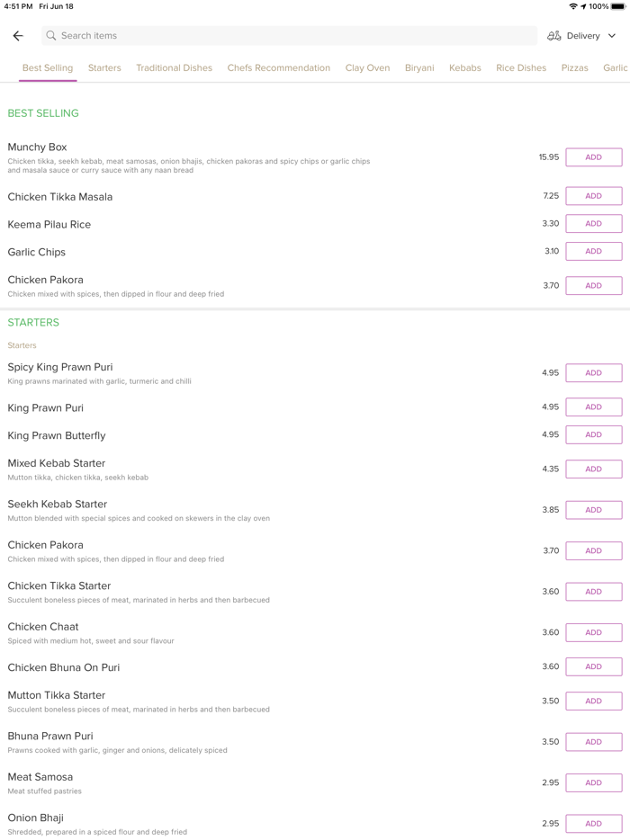Add Mixed Kebab Starter to order
This screenshot has width=630, height=840.
point(593,469)
